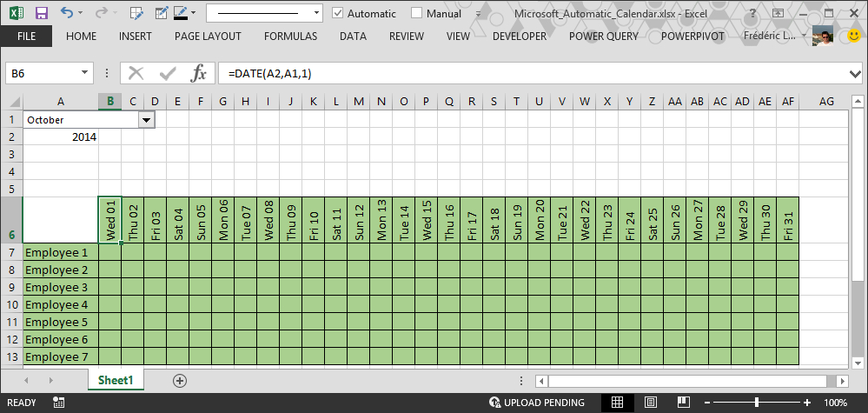This screenshot has height=413, width=868.
Task: Click the Line Color pen icon
Action: [181, 13]
